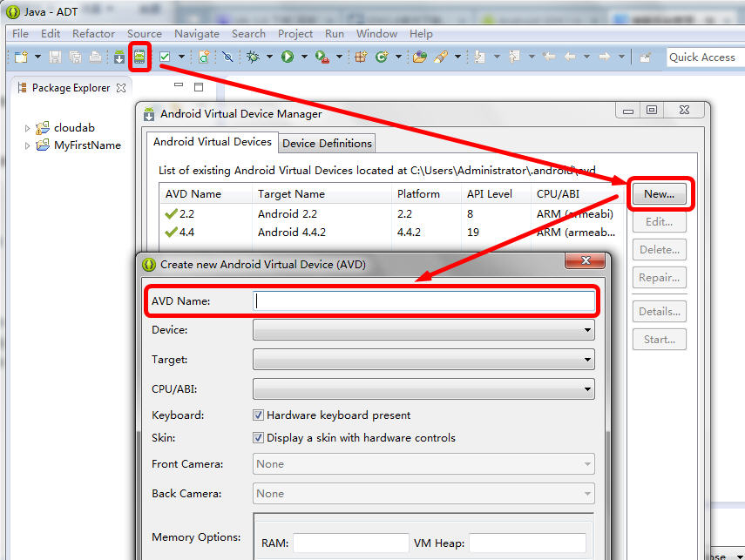The image size is (745, 560).
Task: Click the Delete... button
Action: 659,250
